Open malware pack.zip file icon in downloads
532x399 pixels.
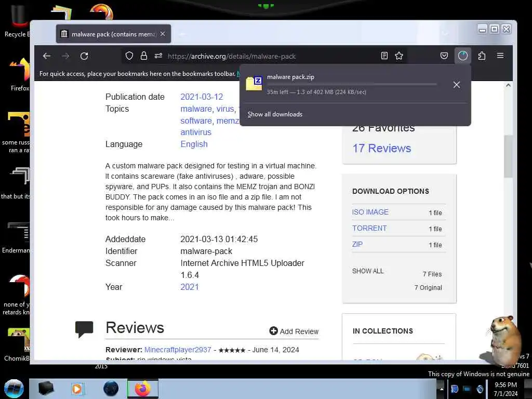(254, 84)
